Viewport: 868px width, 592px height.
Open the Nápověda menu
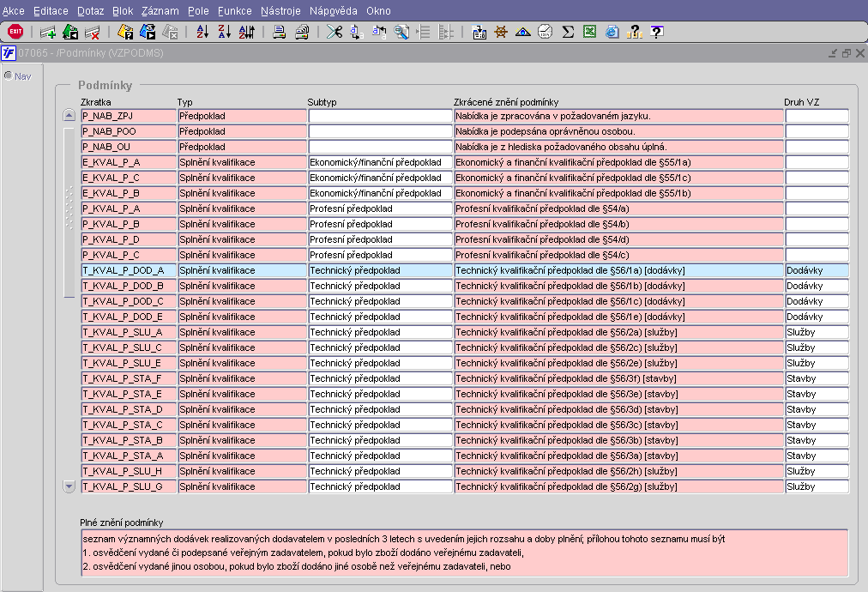[334, 11]
